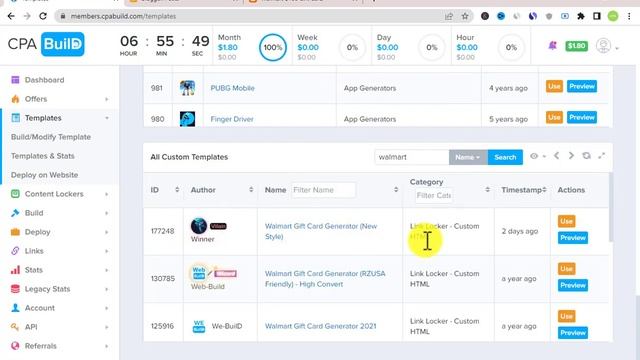The height and width of the screenshot is (360, 640).
Task: Toggle column visibility eye icon
Action: click(x=537, y=156)
